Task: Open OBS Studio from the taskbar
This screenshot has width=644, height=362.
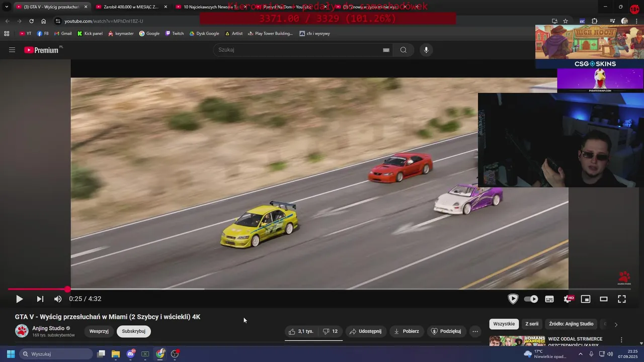Action: pyautogui.click(x=175, y=354)
